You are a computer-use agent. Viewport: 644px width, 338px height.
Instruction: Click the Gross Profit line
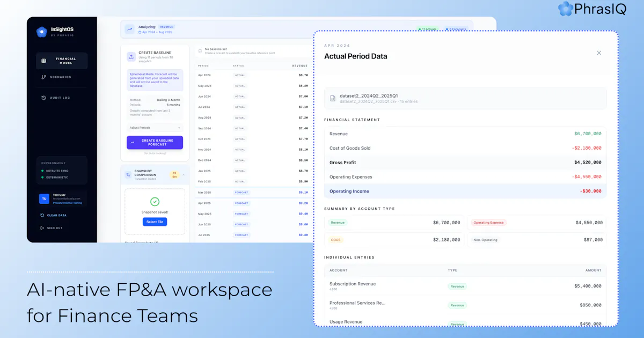(465, 163)
